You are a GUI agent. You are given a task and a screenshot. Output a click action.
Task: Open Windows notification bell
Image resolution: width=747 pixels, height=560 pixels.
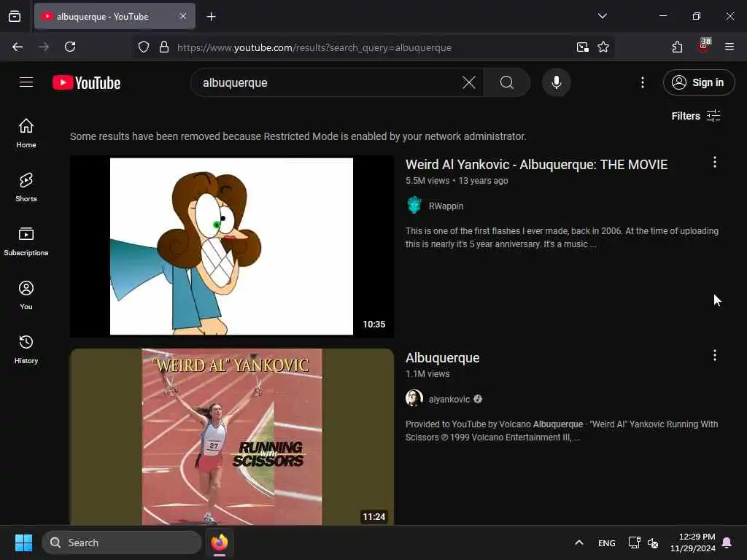coord(727,542)
